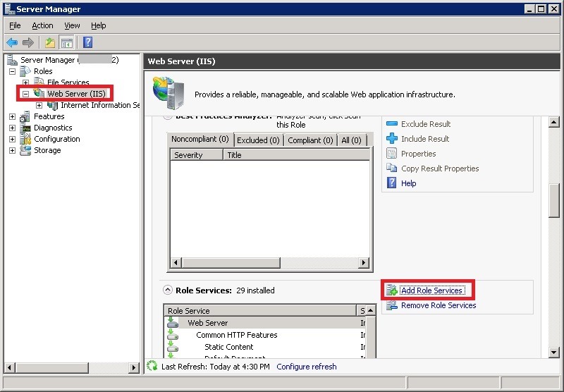The image size is (564, 392).
Task: Click the Static Content row icon
Action: 173,346
